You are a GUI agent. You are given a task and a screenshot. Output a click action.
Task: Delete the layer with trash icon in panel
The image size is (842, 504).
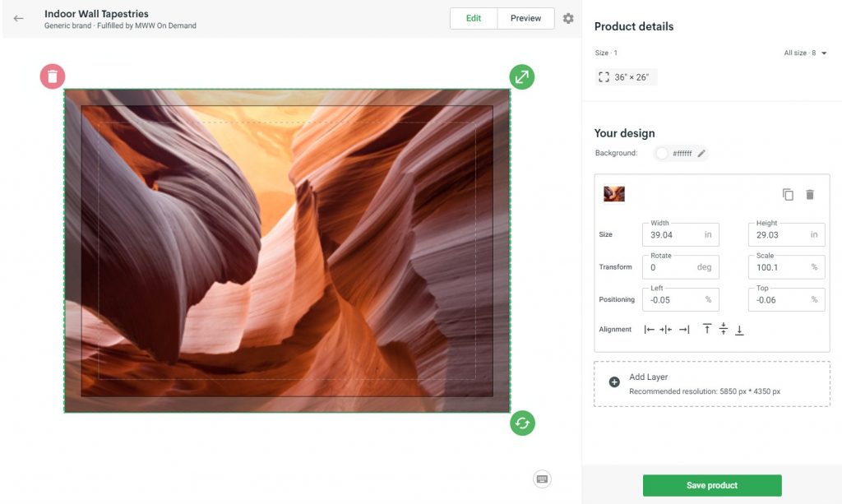(x=810, y=195)
